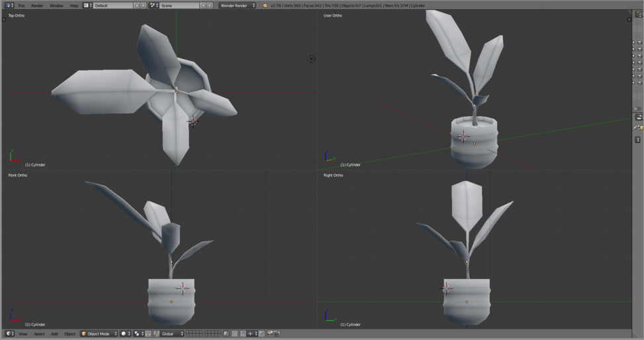Toggle manipulate center points only

point(148,333)
